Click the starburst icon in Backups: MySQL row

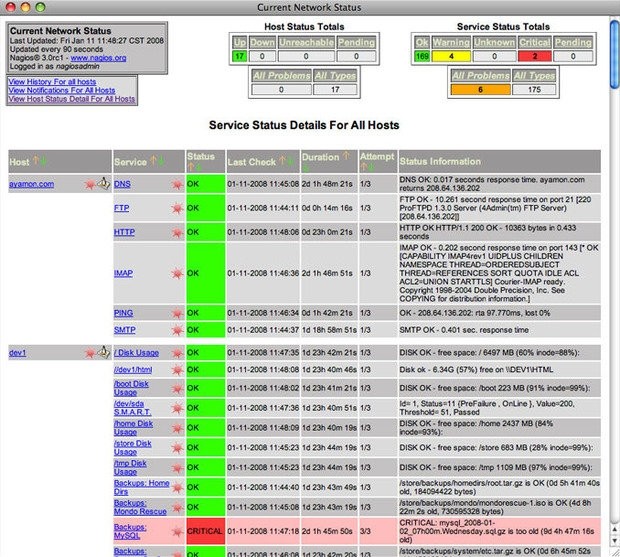[178, 530]
